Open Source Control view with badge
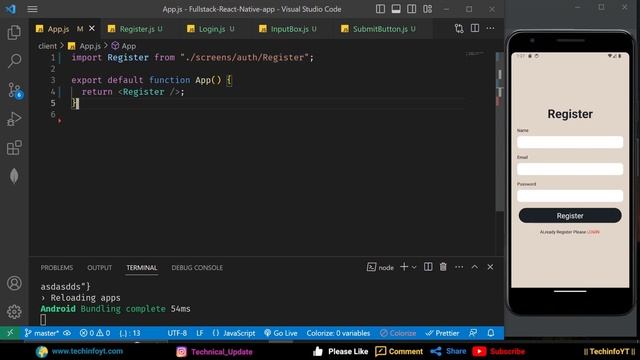The height and width of the screenshot is (360, 640). tap(15, 90)
